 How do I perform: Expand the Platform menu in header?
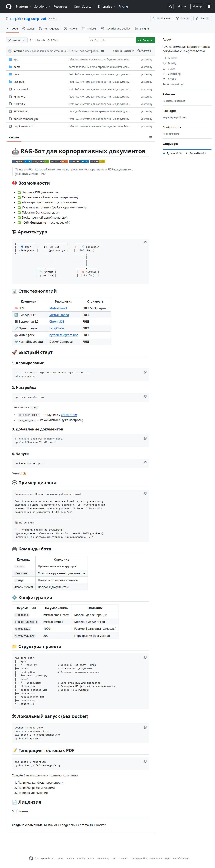pyautogui.click(x=23, y=6)
